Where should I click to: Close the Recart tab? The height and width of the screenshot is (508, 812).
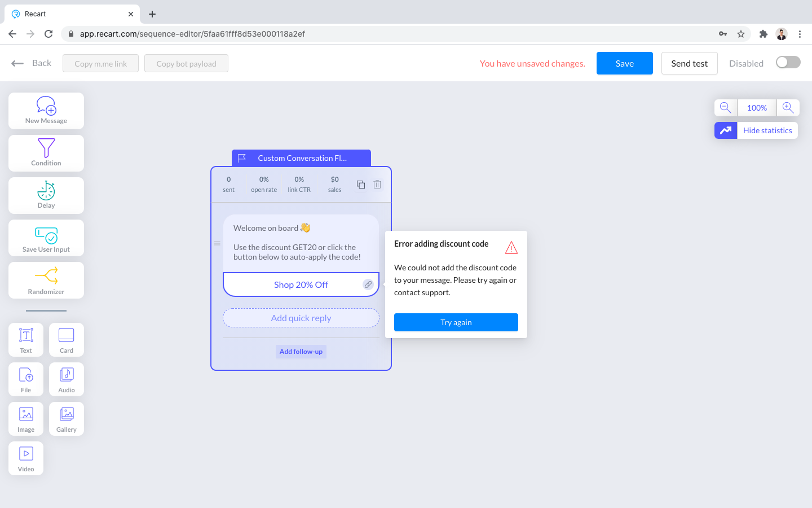tap(131, 14)
